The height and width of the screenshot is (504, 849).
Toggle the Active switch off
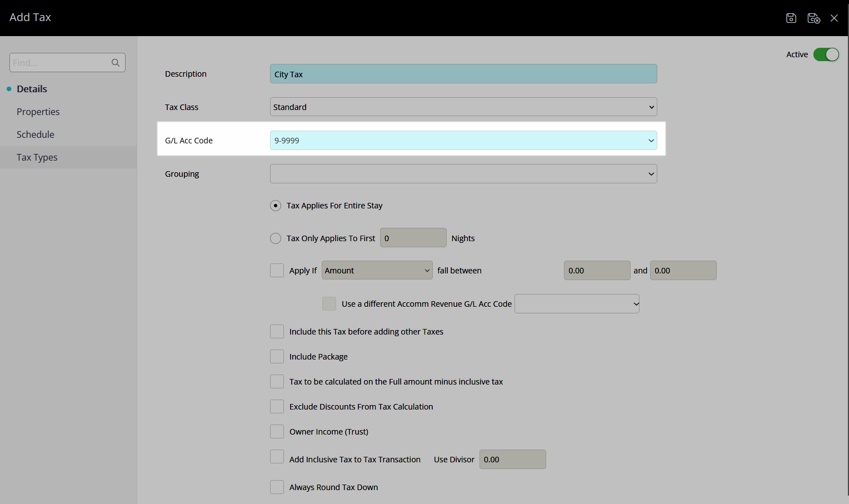[826, 54]
